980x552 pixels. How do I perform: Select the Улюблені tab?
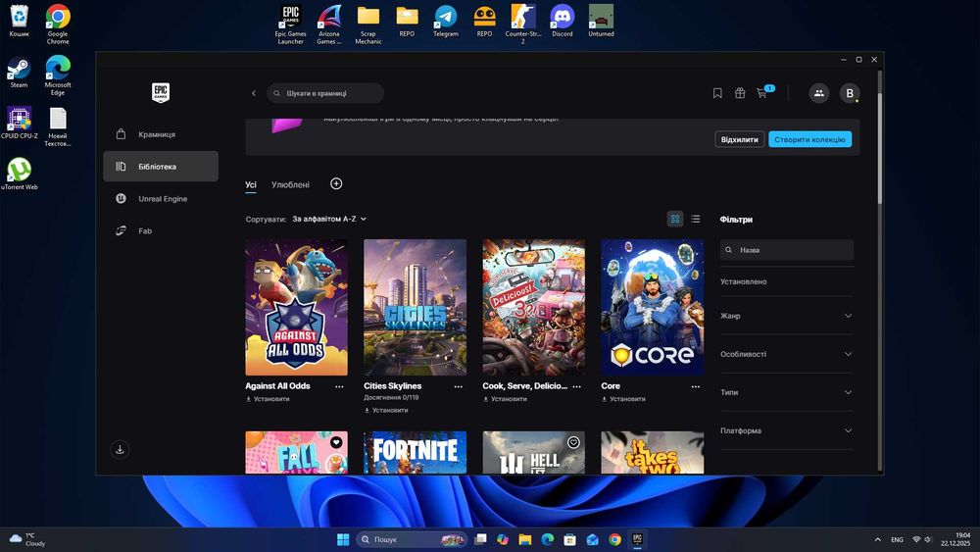(x=291, y=185)
